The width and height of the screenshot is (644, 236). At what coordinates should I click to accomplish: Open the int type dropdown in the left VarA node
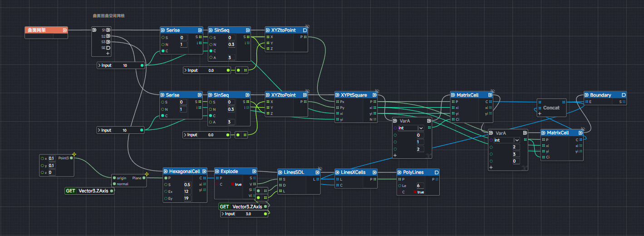click(421, 128)
